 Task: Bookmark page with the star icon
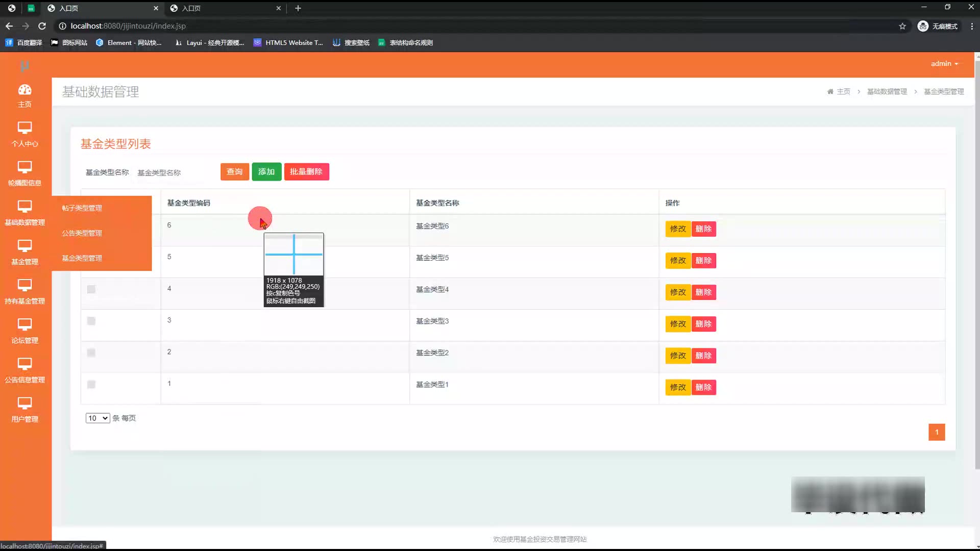902,26
